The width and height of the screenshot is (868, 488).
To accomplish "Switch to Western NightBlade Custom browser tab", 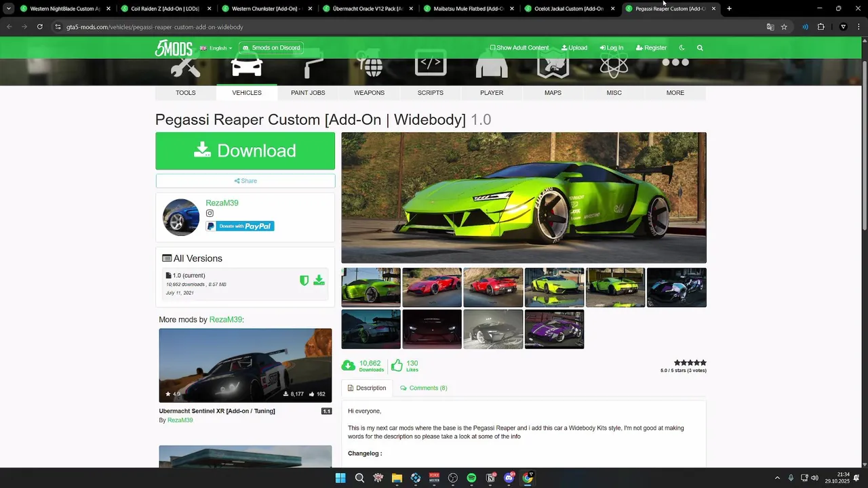I will coord(64,9).
